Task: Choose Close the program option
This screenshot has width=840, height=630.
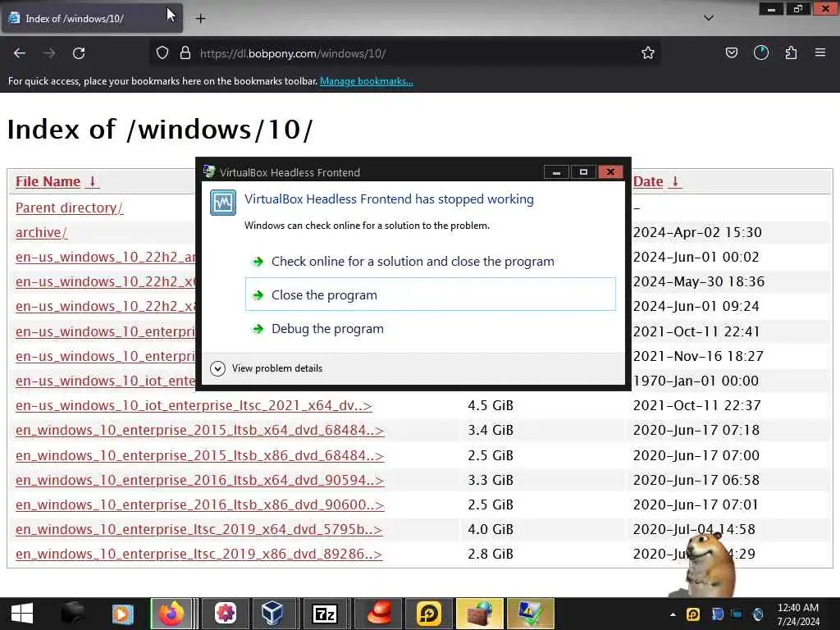Action: point(431,294)
